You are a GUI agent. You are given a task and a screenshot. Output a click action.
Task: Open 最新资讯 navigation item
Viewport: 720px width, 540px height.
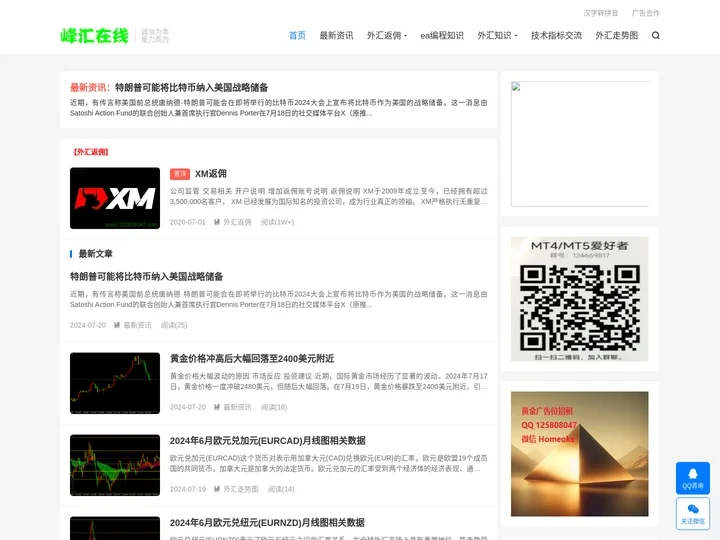336,35
